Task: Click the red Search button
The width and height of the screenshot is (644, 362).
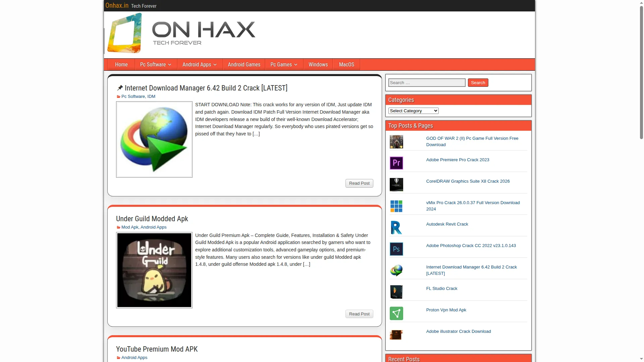Action: click(478, 83)
